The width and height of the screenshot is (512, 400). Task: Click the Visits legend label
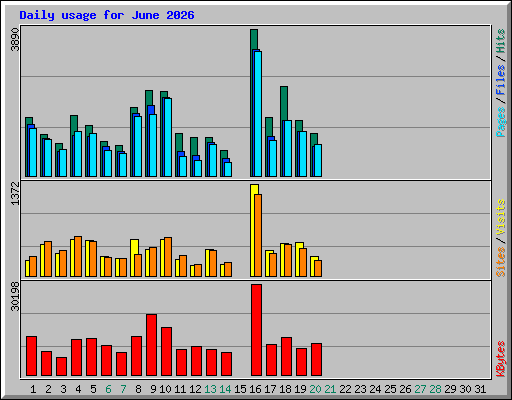pyautogui.click(x=500, y=217)
